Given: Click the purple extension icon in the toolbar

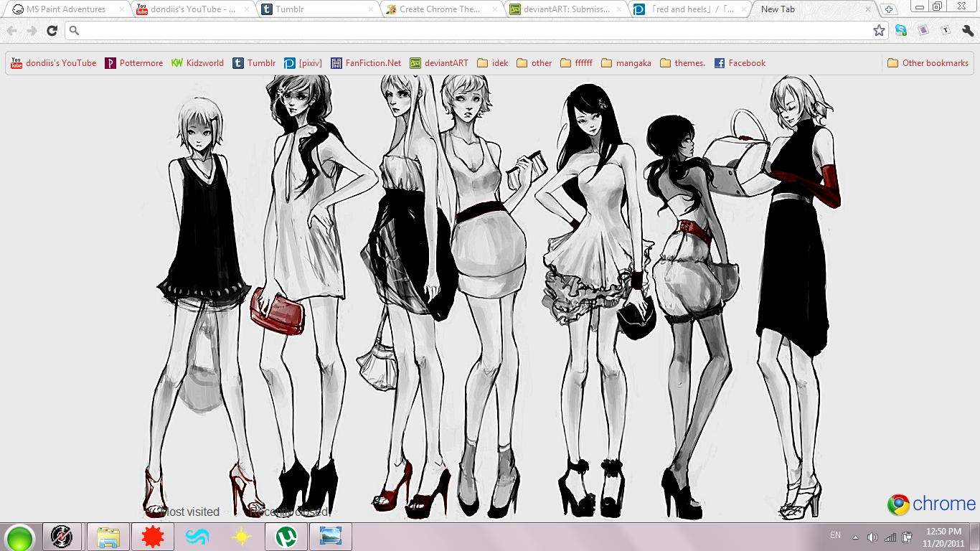Looking at the screenshot, I should click(923, 31).
